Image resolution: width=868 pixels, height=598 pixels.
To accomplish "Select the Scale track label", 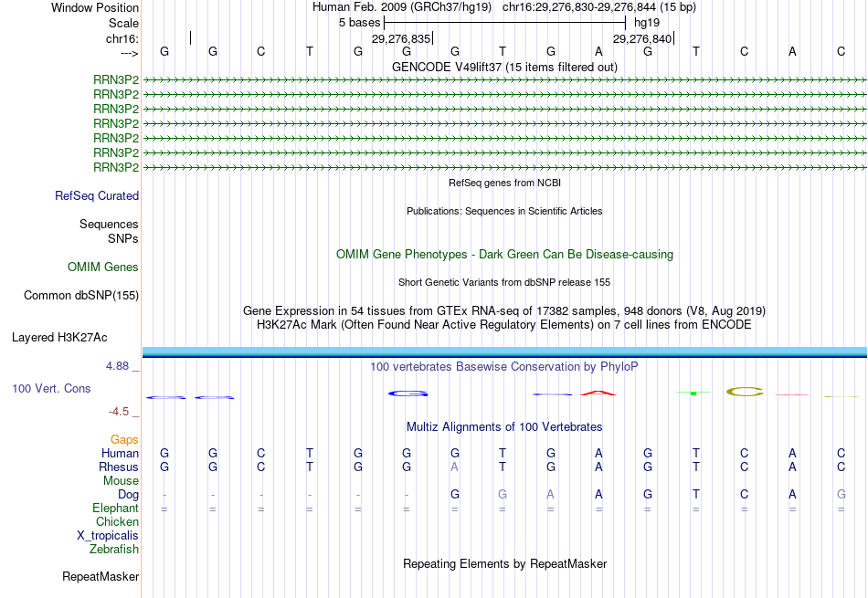I will tap(123, 23).
